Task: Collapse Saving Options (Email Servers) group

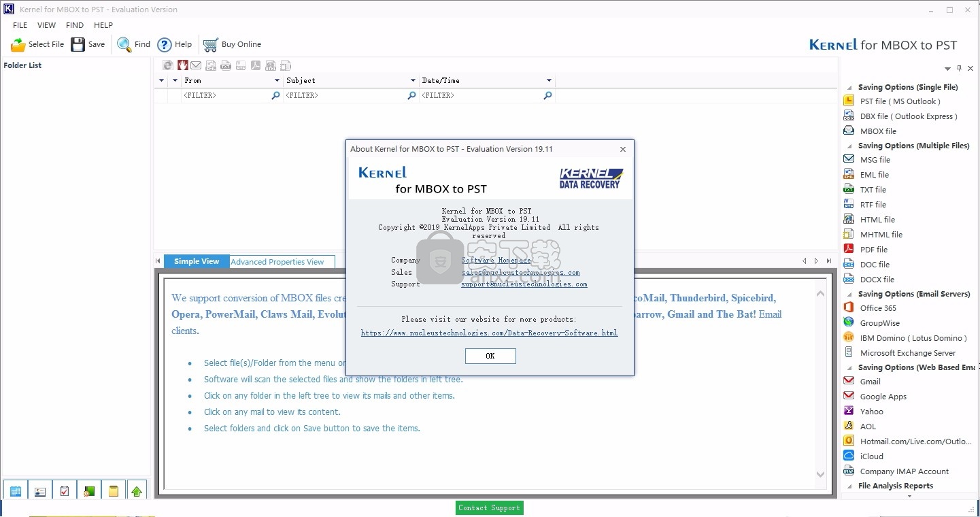Action: point(849,294)
